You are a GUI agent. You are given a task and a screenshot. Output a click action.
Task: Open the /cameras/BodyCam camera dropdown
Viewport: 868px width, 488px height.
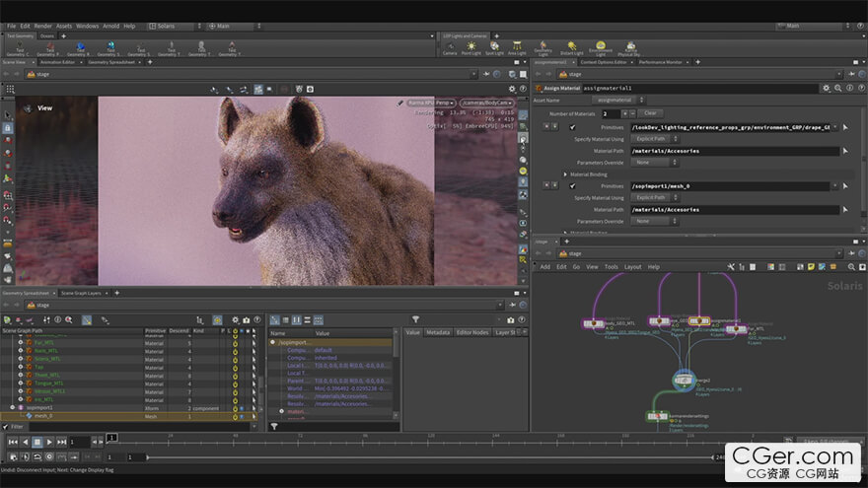click(486, 102)
